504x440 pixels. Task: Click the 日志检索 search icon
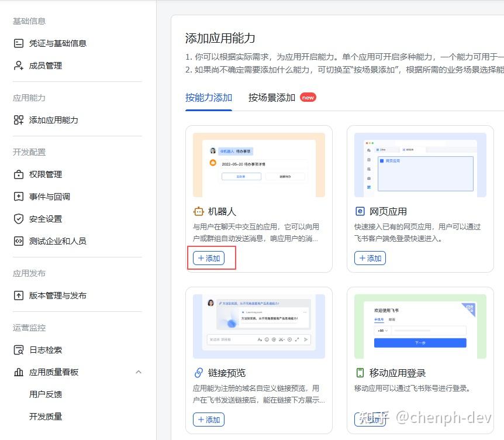tap(19, 350)
